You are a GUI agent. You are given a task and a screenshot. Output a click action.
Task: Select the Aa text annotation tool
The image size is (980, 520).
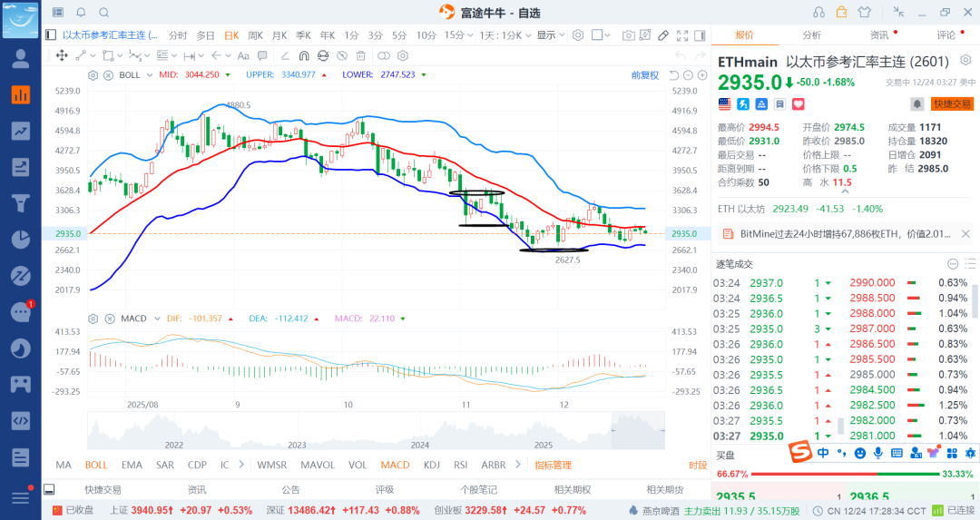(x=243, y=55)
